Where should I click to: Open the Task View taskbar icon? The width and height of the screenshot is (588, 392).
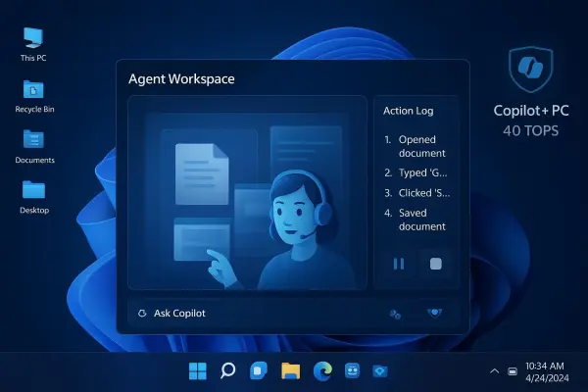click(259, 370)
